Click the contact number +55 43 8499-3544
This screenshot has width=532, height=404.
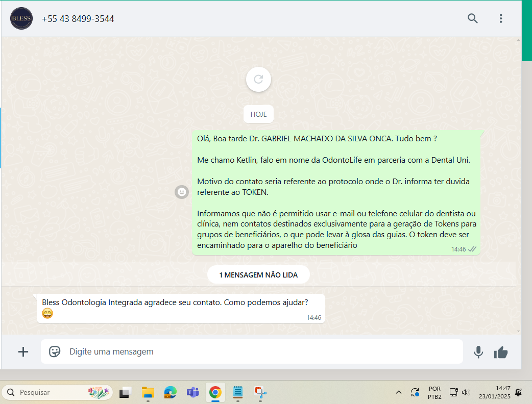tap(78, 19)
